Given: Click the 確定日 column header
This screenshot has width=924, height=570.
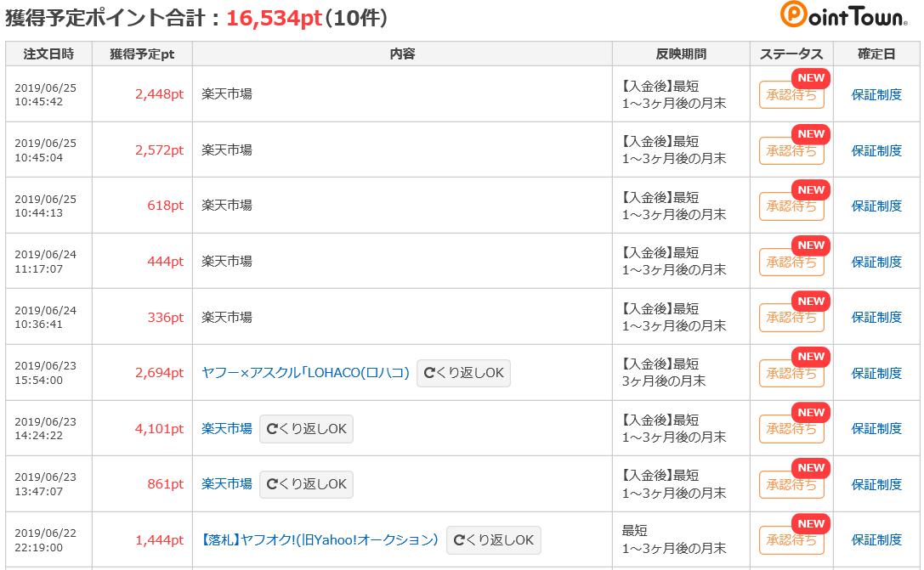Looking at the screenshot, I should pyautogui.click(x=877, y=54).
